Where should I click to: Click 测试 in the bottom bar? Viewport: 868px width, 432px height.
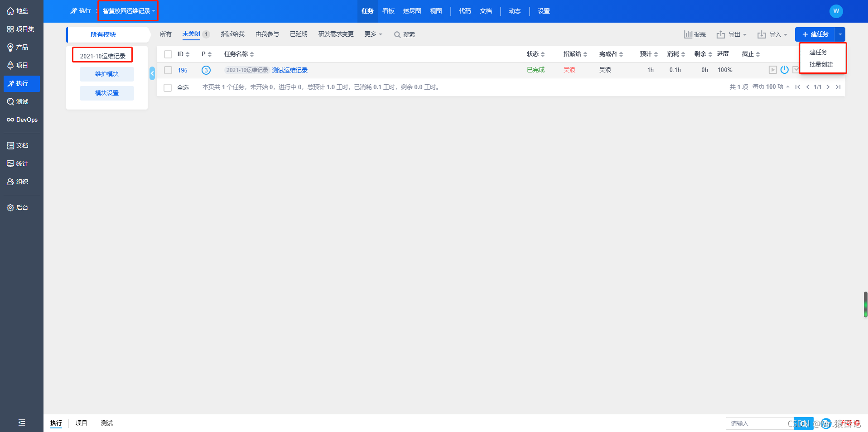107,423
